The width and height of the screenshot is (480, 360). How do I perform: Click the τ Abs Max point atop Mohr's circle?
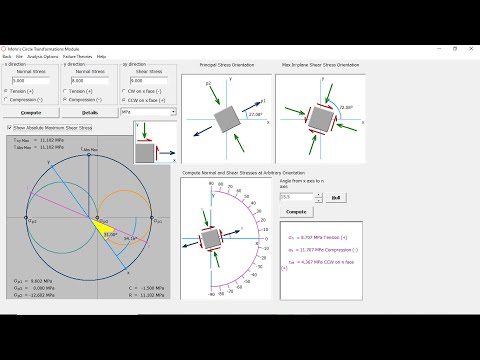89,155
